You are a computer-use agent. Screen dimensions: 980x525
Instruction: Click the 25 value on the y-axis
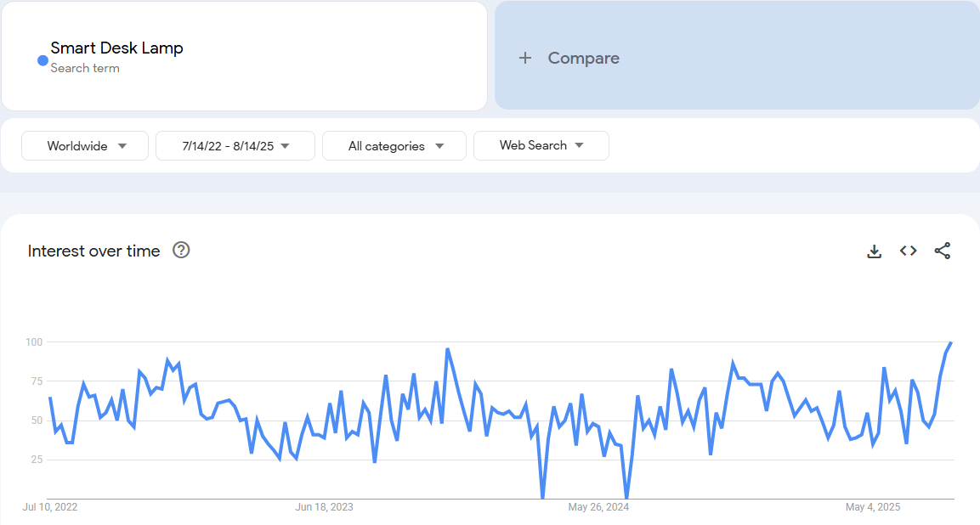[35, 460]
